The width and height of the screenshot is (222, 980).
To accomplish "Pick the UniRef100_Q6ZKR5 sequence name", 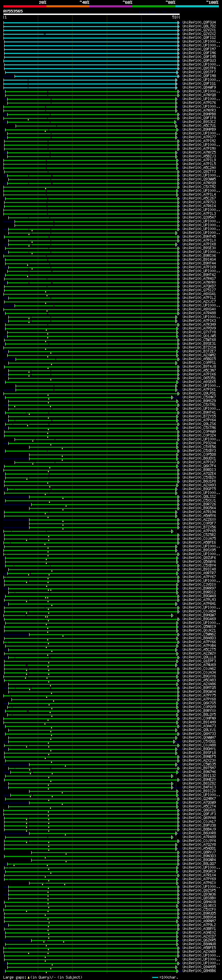I will click(199, 940).
